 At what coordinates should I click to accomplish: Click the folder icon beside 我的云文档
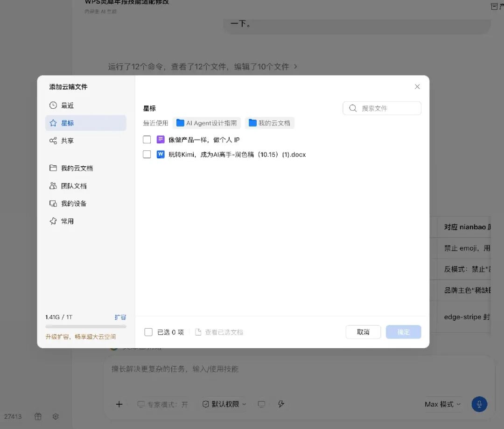53,168
